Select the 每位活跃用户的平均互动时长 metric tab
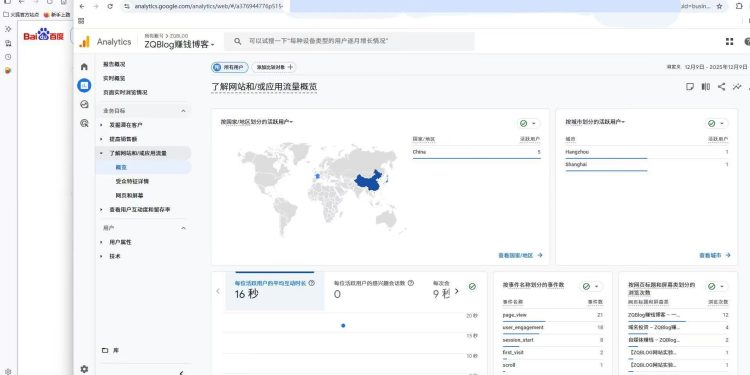Viewport: 750px width, 375px height. [x=275, y=291]
